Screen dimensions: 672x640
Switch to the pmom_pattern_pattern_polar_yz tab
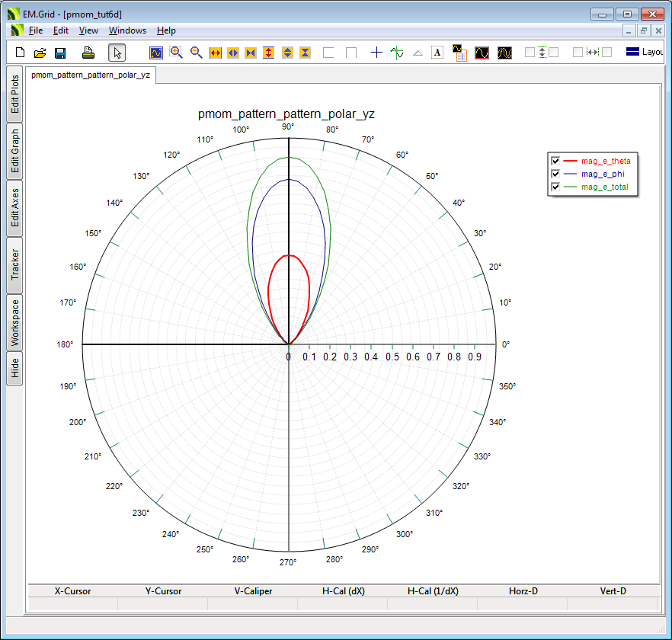(x=91, y=75)
